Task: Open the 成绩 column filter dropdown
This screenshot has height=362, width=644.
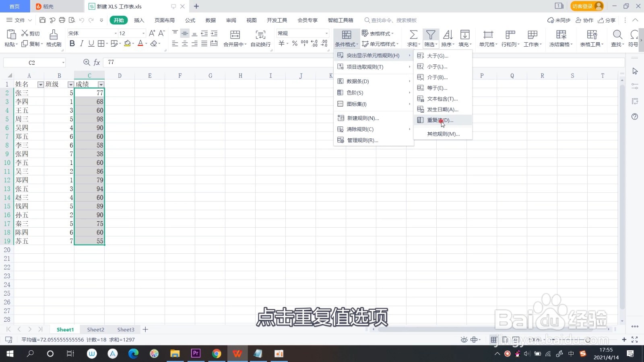Action: point(101,84)
